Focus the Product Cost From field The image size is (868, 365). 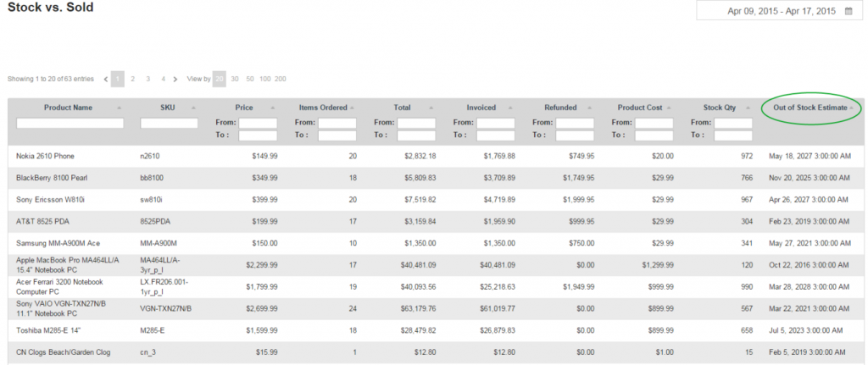(654, 123)
